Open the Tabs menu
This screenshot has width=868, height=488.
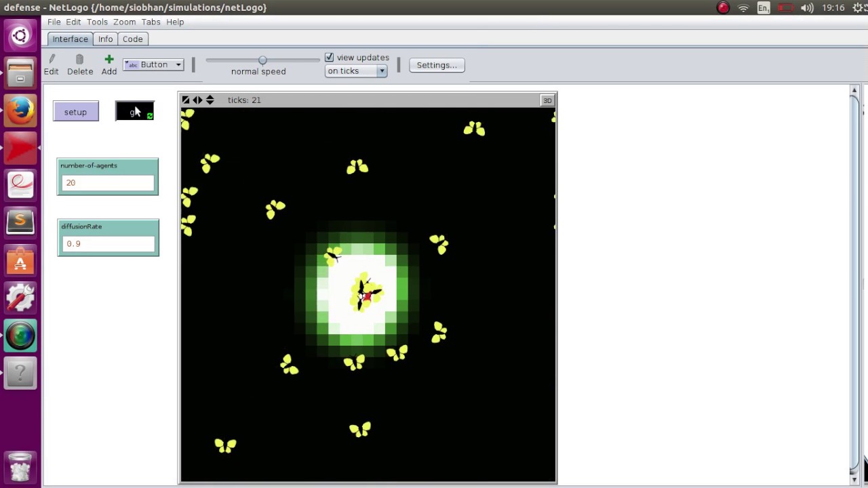click(x=151, y=22)
